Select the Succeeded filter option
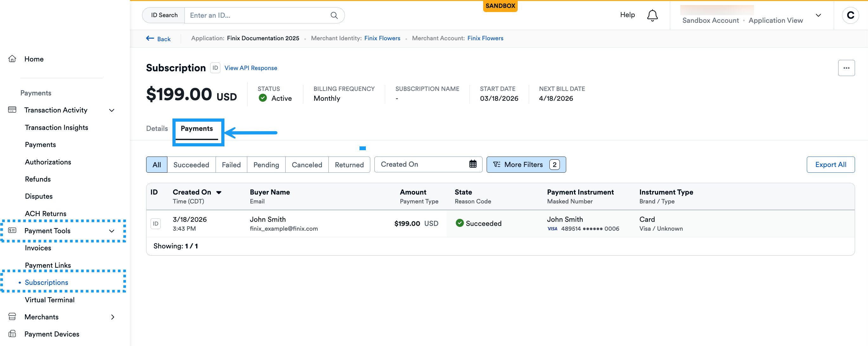 (x=191, y=165)
